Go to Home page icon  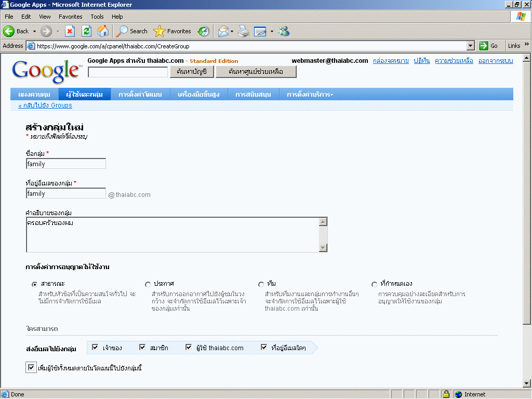coord(103,31)
